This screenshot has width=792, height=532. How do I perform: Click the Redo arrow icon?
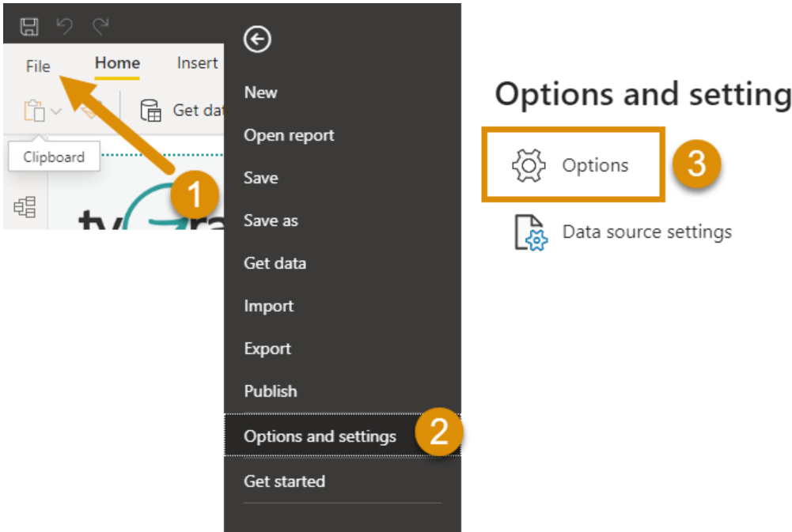coord(100,26)
